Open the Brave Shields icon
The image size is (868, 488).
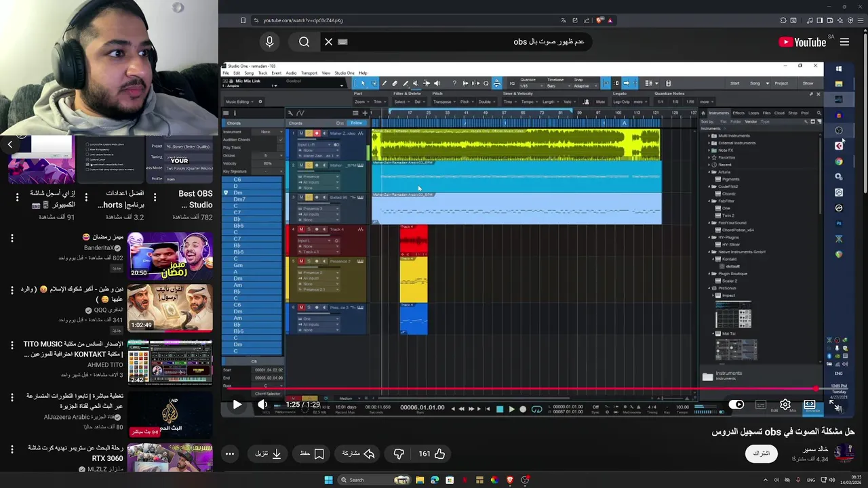pos(599,20)
